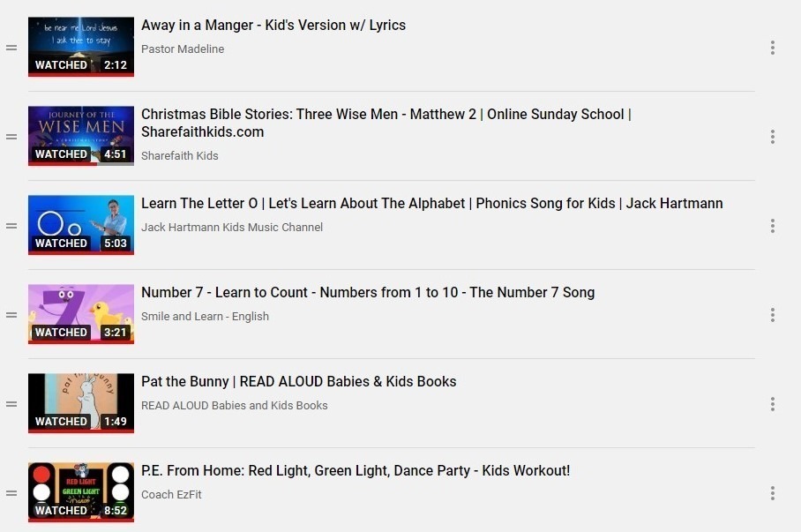The height and width of the screenshot is (532, 801).
Task: Click the WATCHED label on the Letter O video
Action: tap(60, 243)
